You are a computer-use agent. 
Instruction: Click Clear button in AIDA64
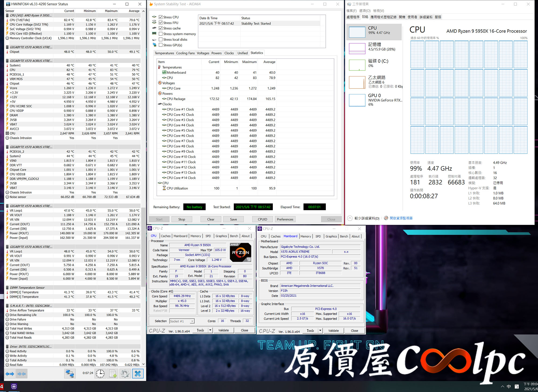pyautogui.click(x=211, y=219)
